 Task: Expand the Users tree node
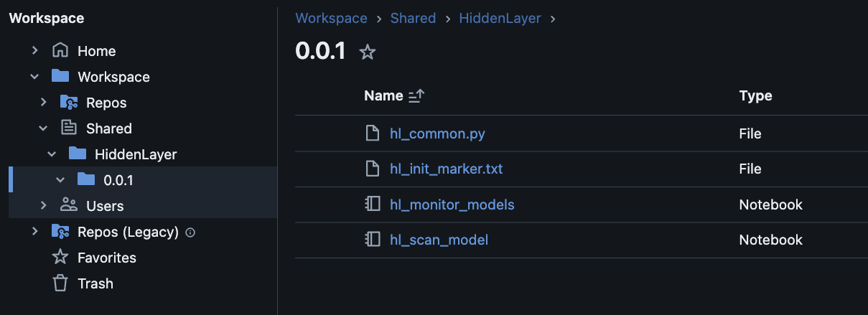point(43,205)
